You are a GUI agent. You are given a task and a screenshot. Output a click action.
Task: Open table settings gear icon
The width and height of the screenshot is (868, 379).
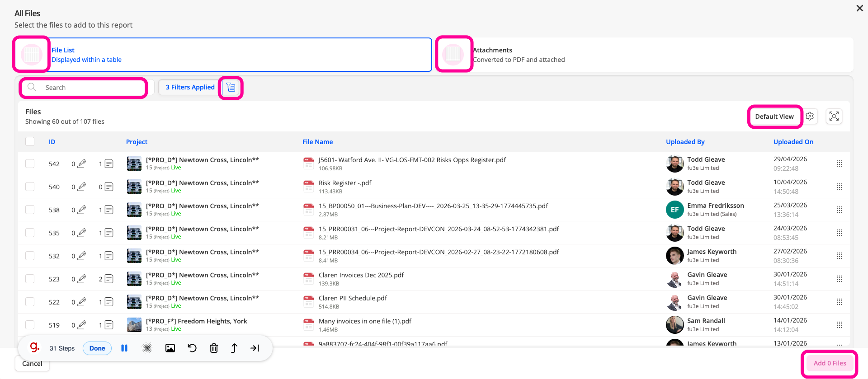810,117
